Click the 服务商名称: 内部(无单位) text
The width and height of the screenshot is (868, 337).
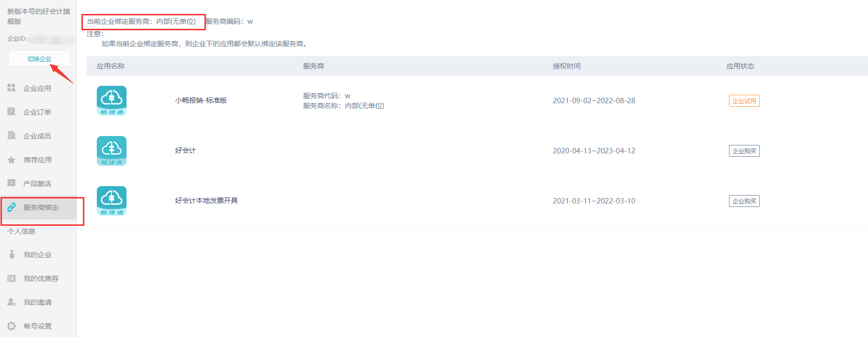tap(344, 106)
